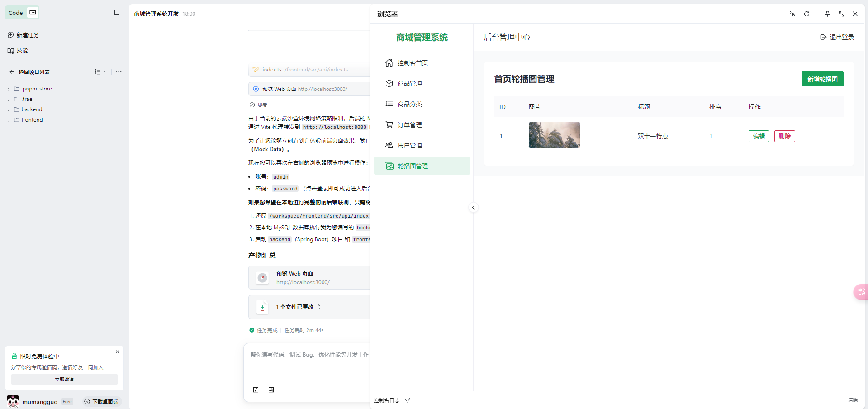Image resolution: width=868 pixels, height=409 pixels.
Task: Click the image attach icon in chat input
Action: point(271,390)
